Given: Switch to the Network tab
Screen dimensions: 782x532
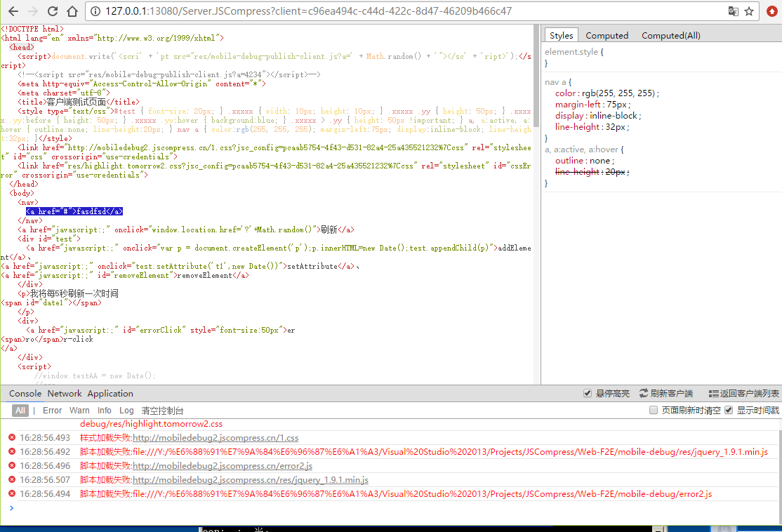Looking at the screenshot, I should pos(65,394).
